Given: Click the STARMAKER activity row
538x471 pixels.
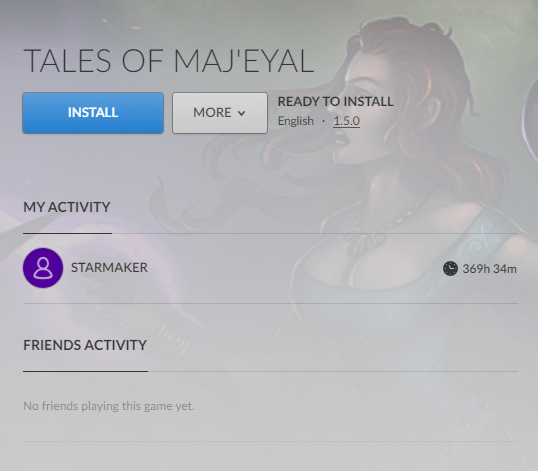Looking at the screenshot, I should click(270, 268).
